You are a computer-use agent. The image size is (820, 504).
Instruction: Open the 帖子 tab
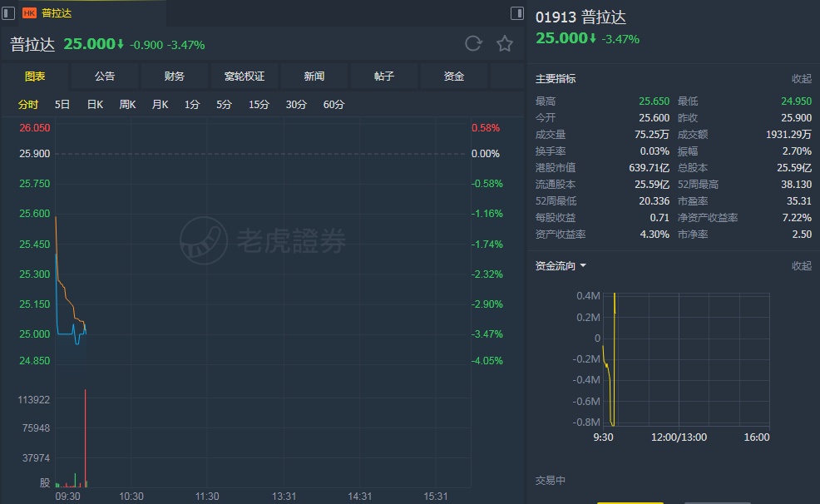click(384, 77)
